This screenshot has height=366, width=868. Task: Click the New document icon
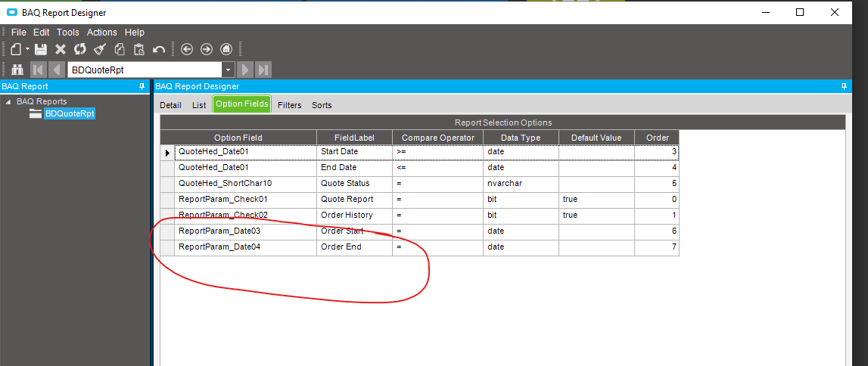point(15,49)
